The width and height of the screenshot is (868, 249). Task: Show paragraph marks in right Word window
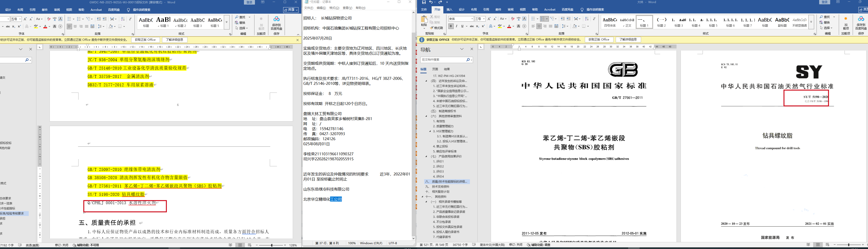(x=594, y=19)
